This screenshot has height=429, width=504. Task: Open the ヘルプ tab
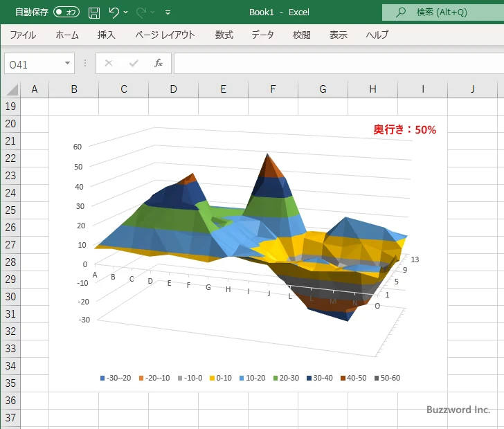pyautogui.click(x=377, y=35)
